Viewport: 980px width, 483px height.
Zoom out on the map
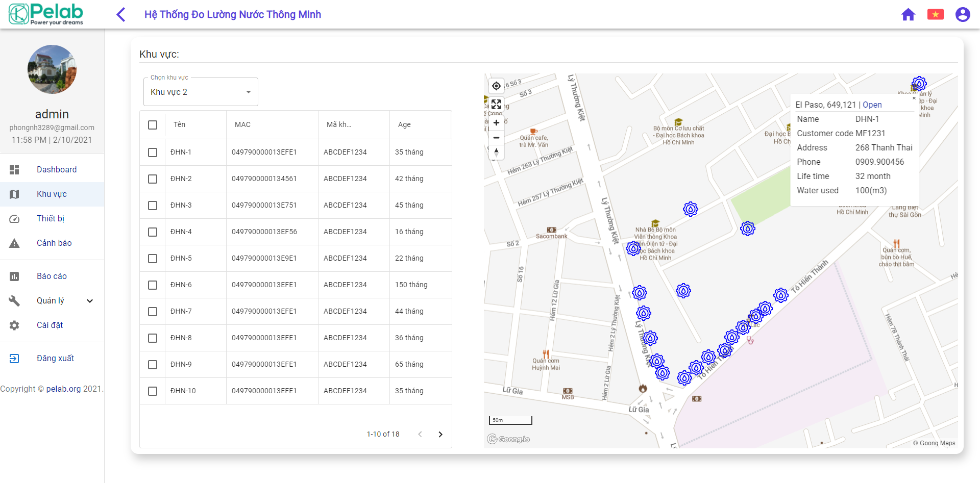click(496, 138)
